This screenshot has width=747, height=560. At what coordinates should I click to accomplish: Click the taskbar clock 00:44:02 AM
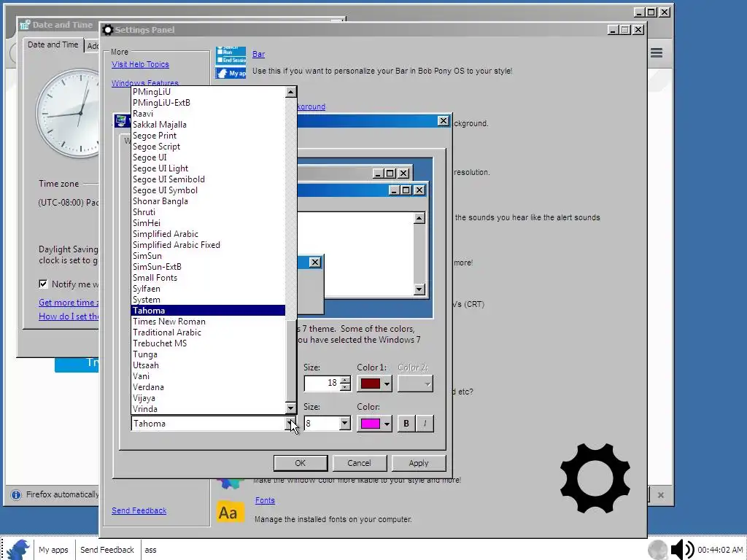720,550
